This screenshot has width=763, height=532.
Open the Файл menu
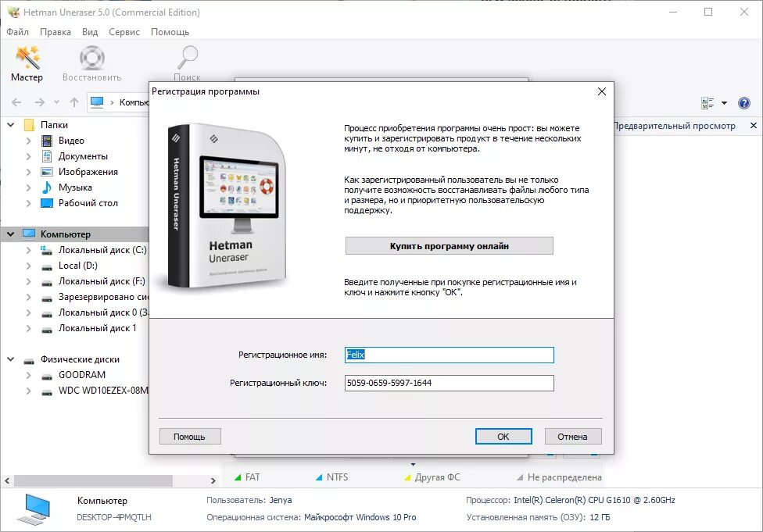[x=17, y=31]
